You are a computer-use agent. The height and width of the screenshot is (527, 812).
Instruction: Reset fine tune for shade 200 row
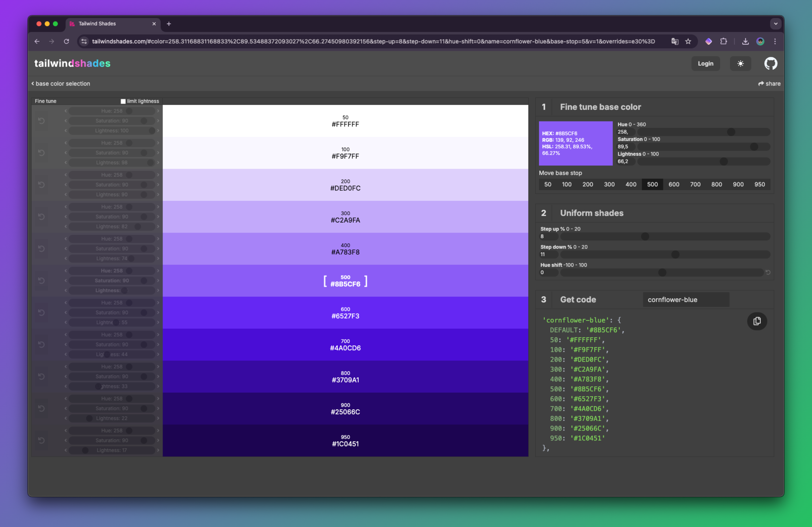(x=41, y=185)
